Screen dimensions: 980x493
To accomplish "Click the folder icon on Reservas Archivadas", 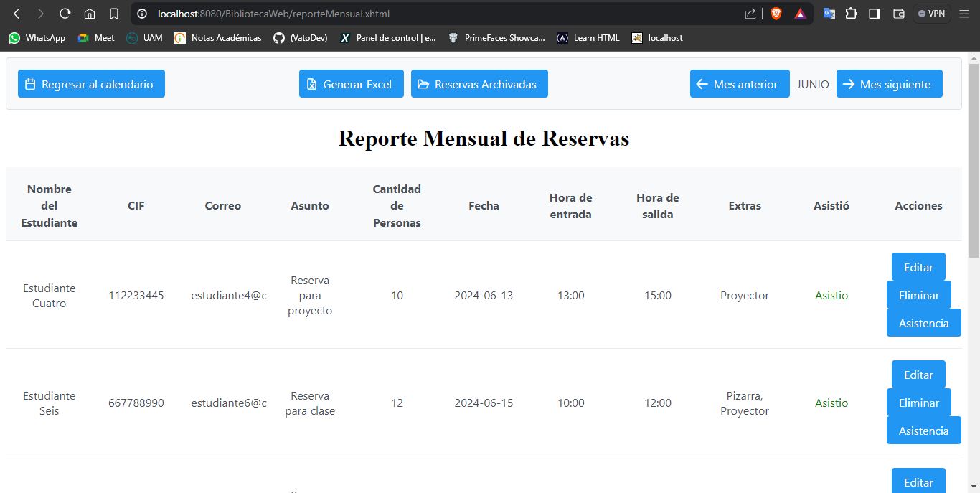I will click(423, 83).
